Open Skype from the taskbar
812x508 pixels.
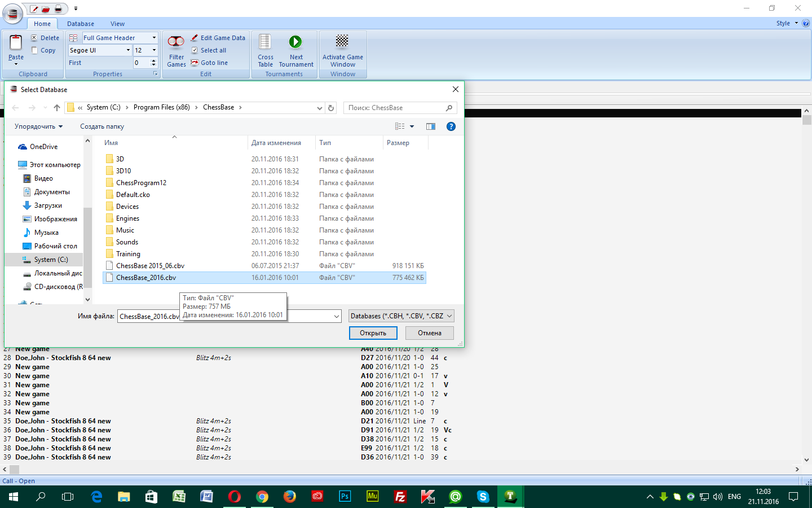tap(483, 497)
